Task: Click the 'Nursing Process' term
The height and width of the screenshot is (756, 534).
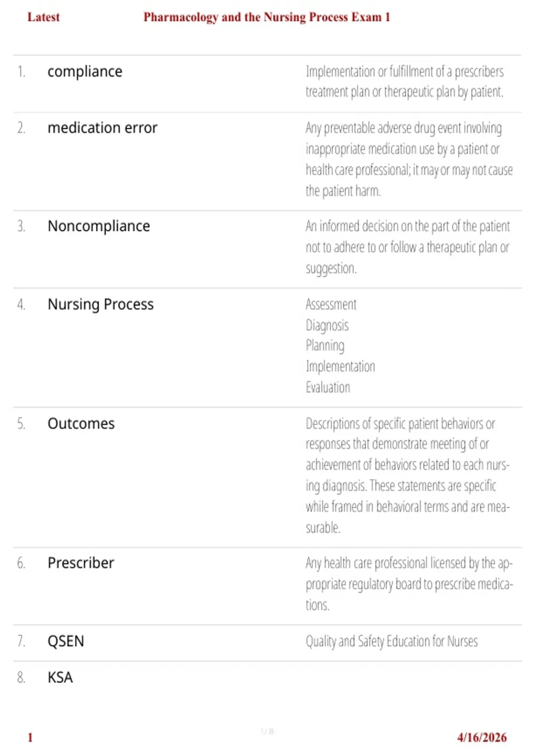Action: click(101, 305)
